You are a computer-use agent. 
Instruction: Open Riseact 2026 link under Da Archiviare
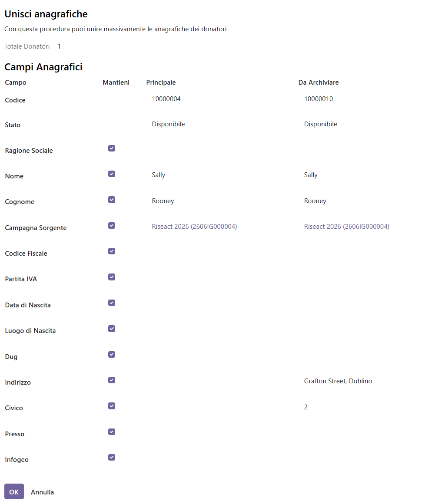pyautogui.click(x=346, y=227)
